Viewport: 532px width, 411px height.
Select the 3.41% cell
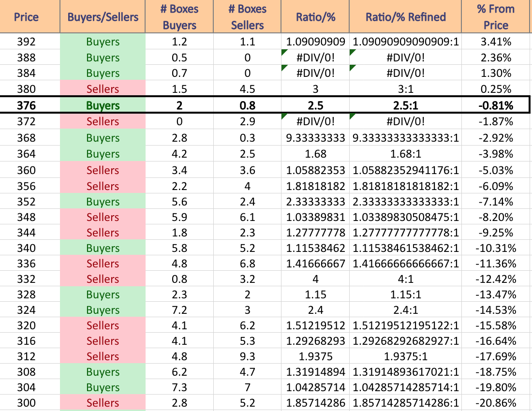496,42
